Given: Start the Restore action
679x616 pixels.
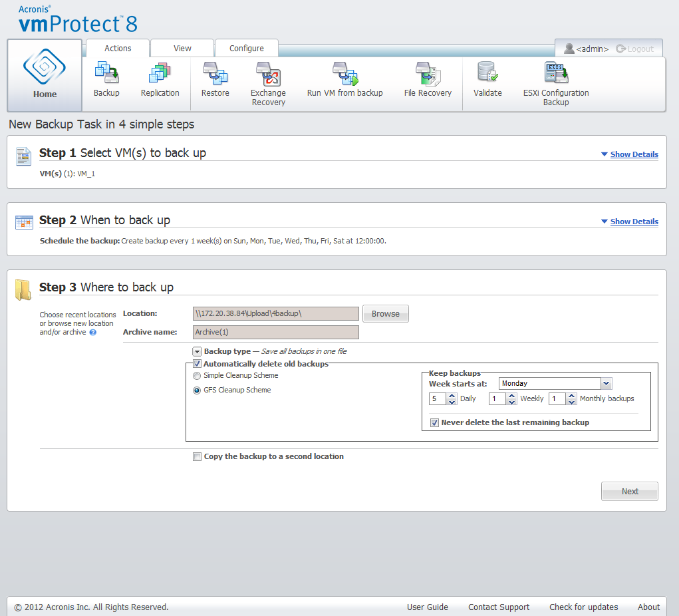Looking at the screenshot, I should [215, 80].
